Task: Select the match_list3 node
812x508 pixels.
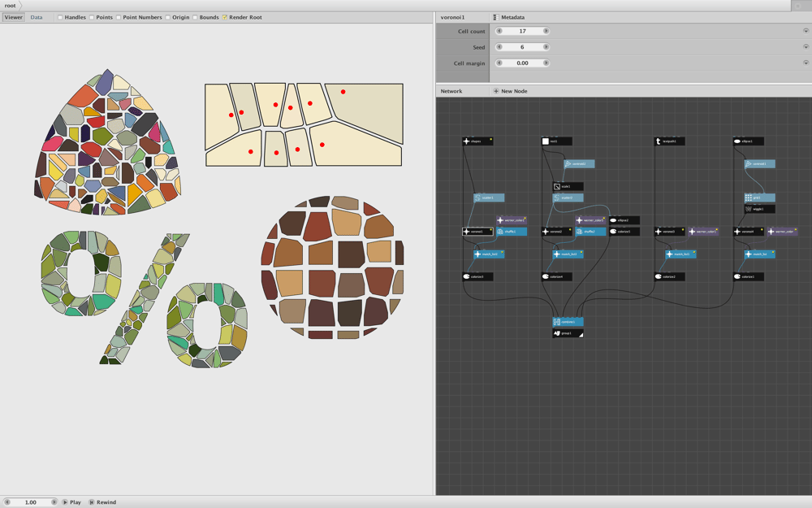Action: pyautogui.click(x=568, y=254)
